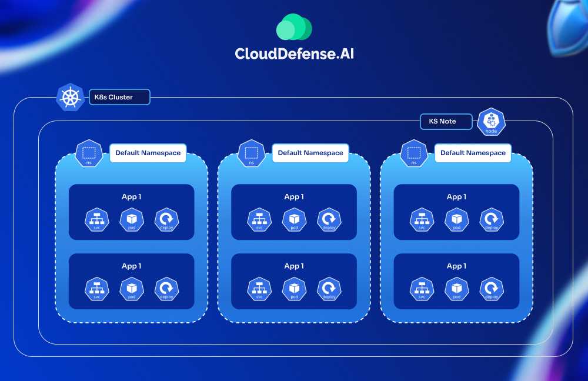The height and width of the screenshot is (381, 588).
Task: Click deploy icon in right namespace's bottom App 1
Action: (x=491, y=289)
